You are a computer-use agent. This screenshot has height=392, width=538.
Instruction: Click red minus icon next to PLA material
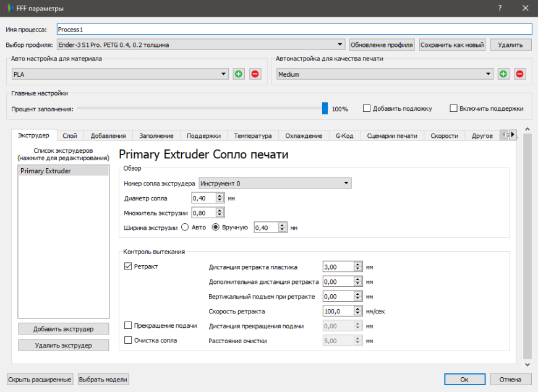click(x=255, y=74)
